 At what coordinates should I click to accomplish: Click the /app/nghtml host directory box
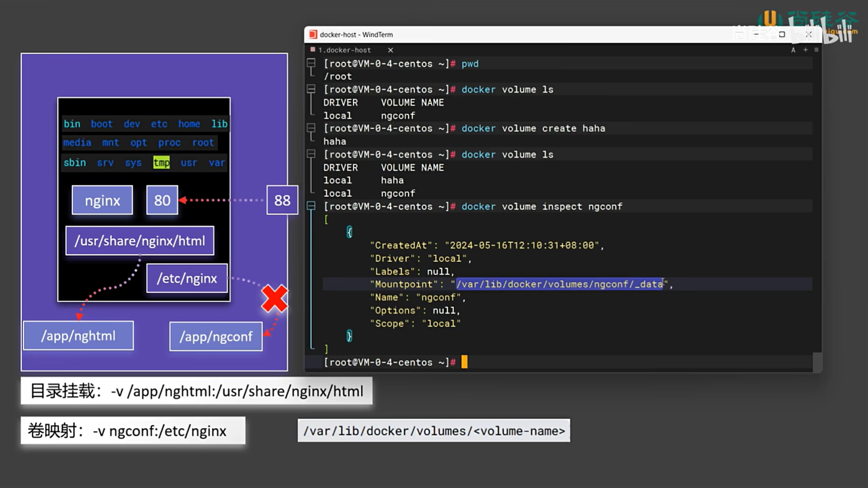pos(78,336)
